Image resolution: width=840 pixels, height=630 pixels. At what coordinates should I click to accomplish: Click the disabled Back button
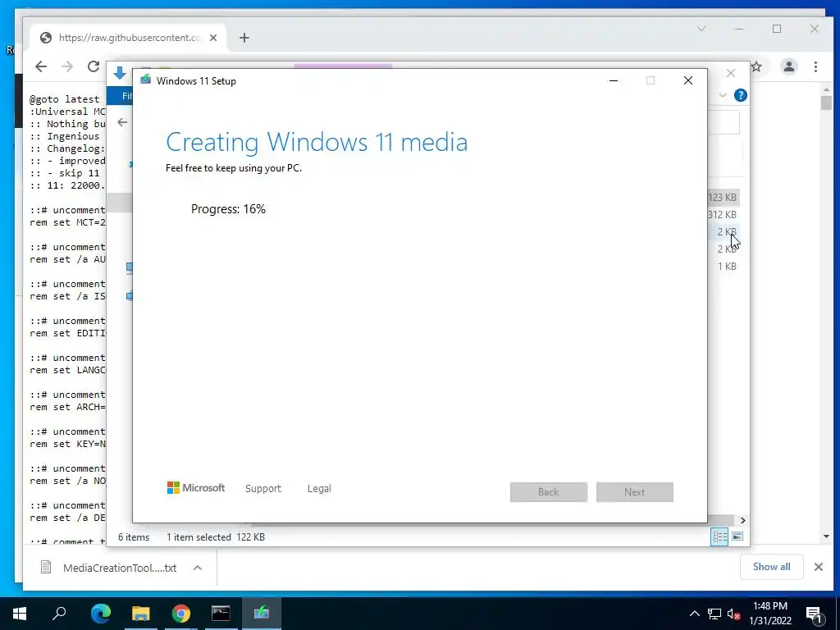coord(549,492)
